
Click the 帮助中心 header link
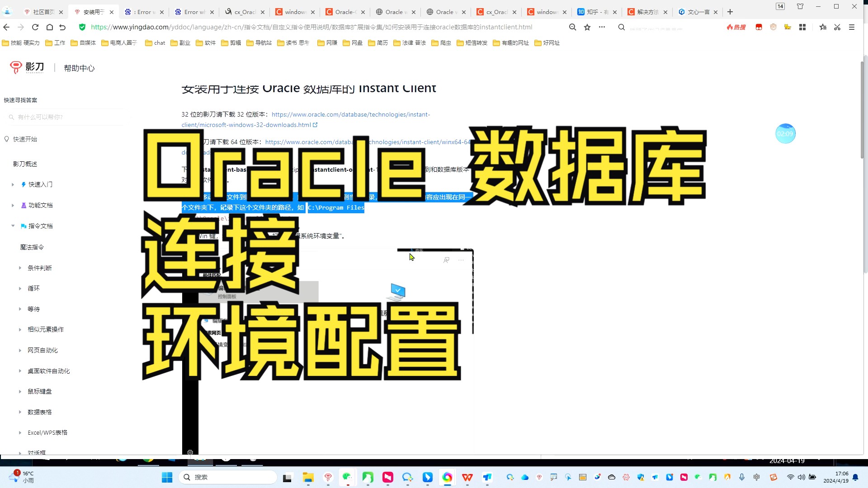pos(79,68)
